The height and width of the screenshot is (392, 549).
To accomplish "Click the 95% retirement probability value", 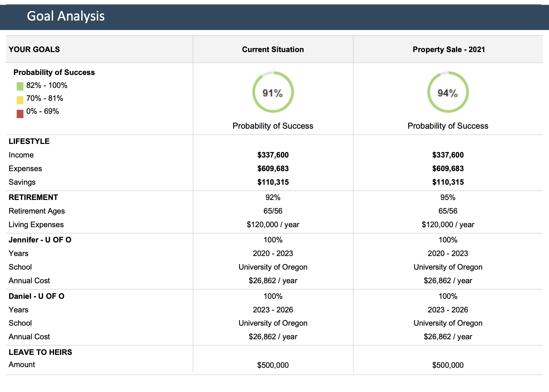I will (x=448, y=197).
